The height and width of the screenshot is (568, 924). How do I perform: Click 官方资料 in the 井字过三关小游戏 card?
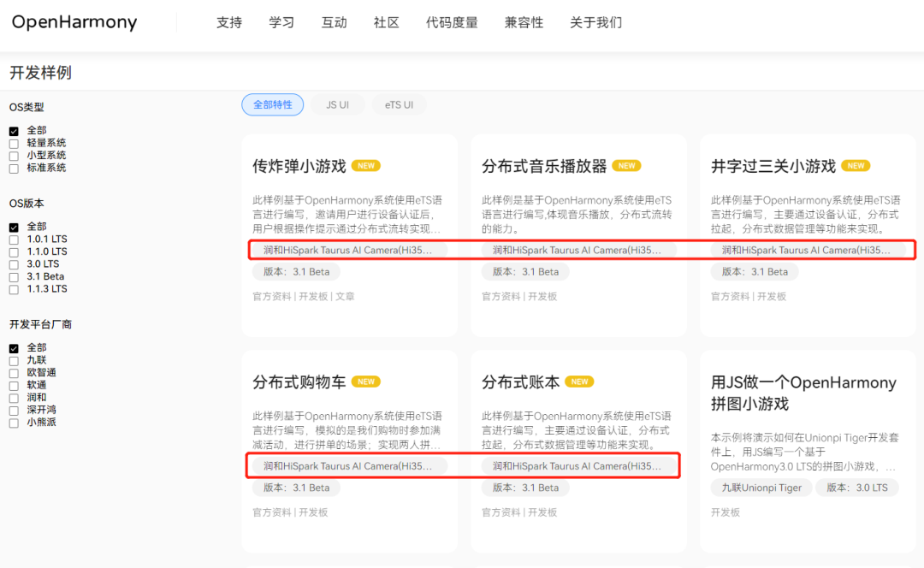click(x=730, y=296)
